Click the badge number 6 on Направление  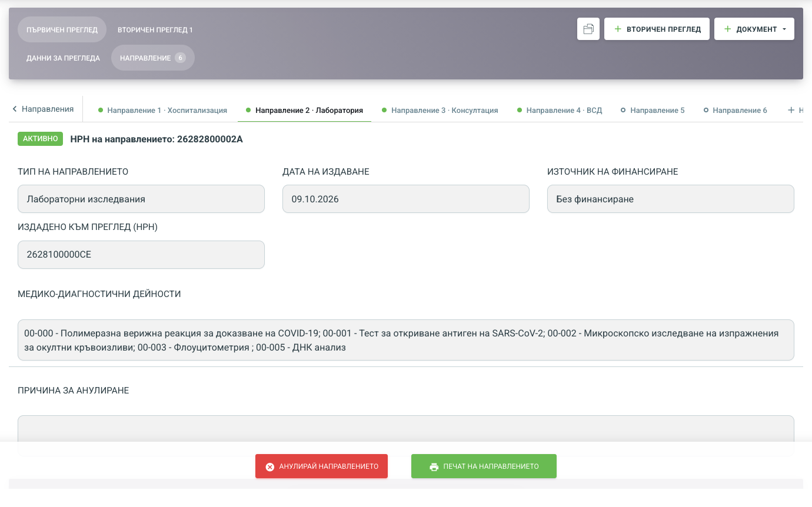pos(180,58)
